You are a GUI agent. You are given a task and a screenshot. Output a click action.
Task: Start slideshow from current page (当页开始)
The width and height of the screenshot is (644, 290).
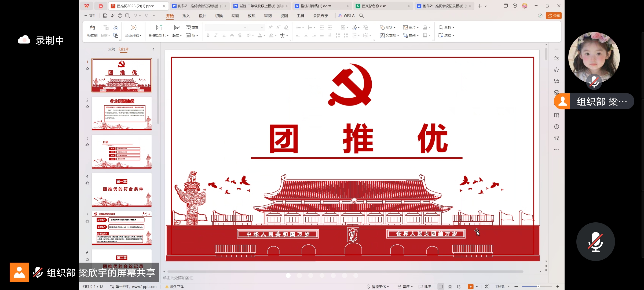click(x=133, y=31)
